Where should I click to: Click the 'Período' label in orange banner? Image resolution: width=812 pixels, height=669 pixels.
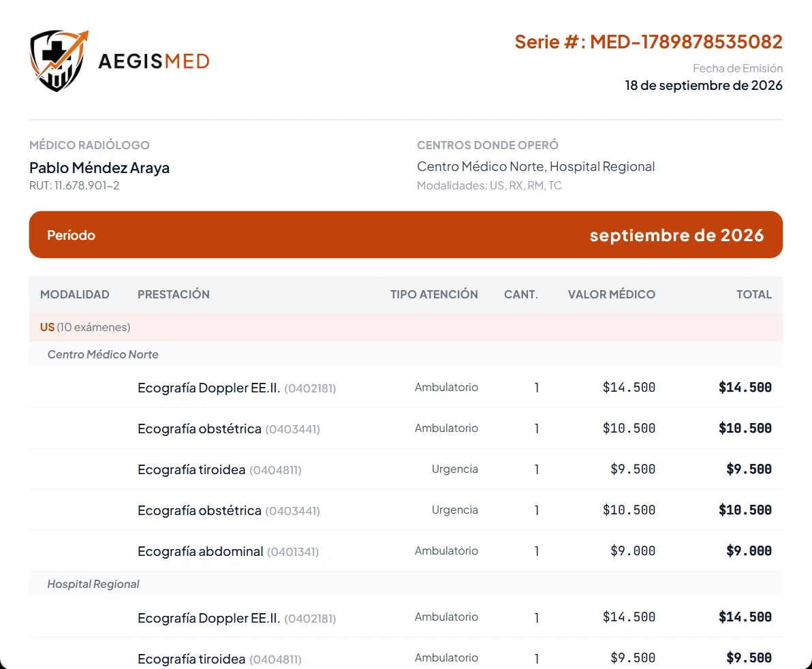point(71,235)
